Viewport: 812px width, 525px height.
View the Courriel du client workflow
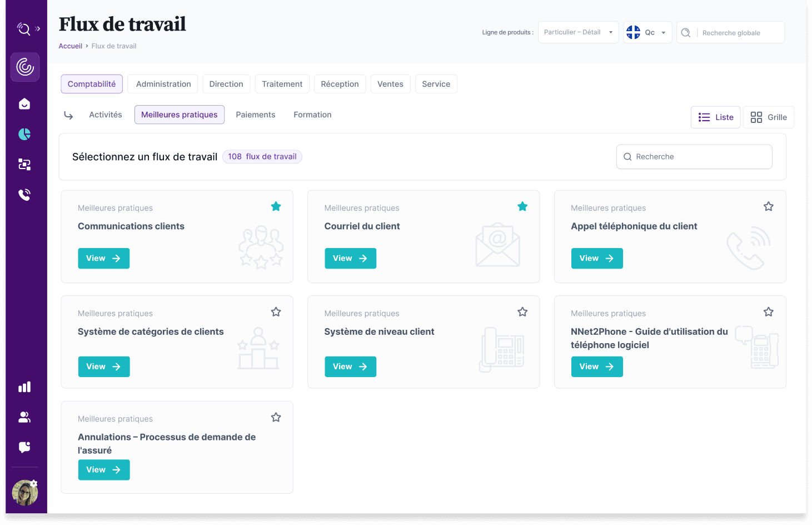point(350,259)
